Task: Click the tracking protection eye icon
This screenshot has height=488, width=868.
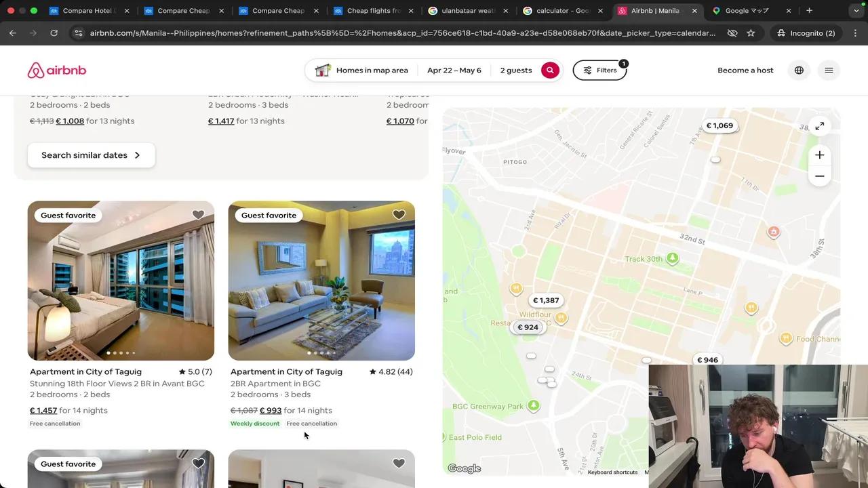Action: tap(732, 33)
